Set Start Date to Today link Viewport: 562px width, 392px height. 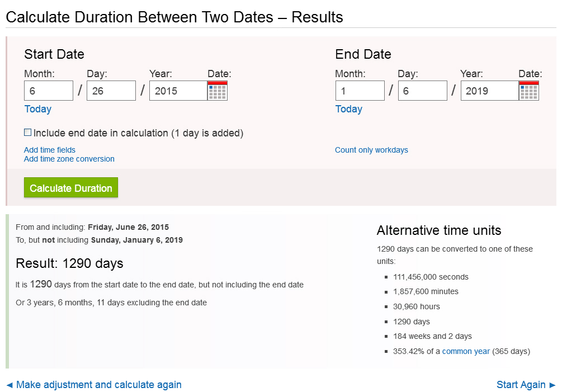pos(37,109)
